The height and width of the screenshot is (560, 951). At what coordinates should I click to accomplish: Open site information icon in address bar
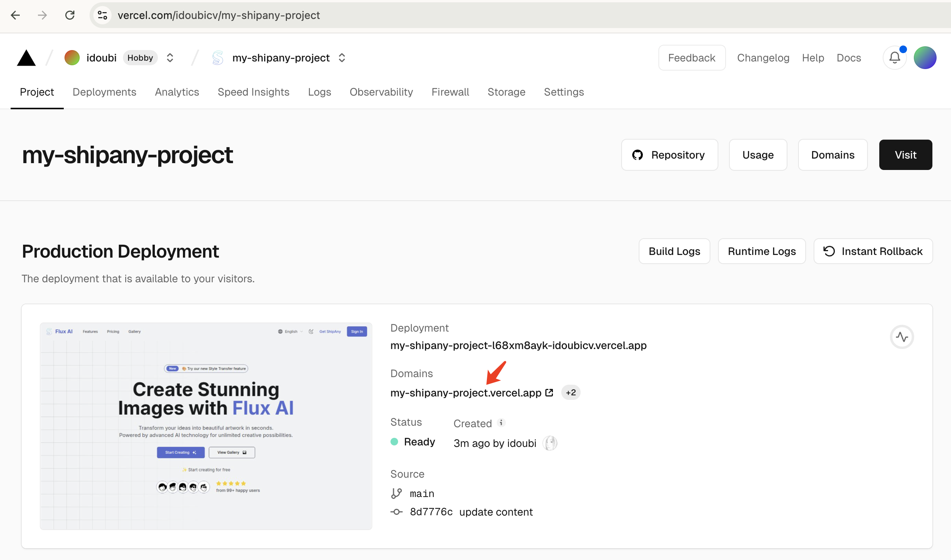102,15
